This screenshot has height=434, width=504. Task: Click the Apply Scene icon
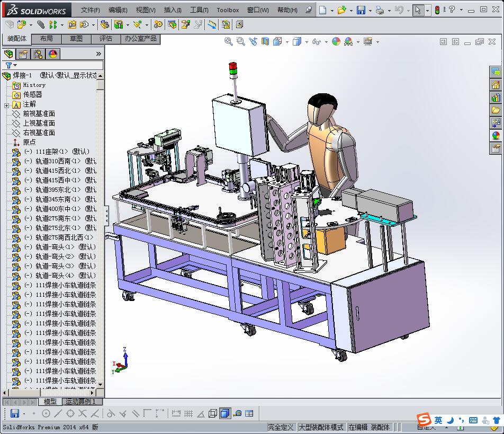click(348, 41)
